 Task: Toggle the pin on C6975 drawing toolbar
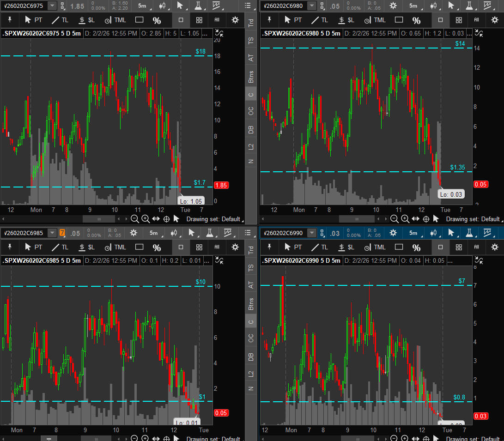[x=10, y=20]
